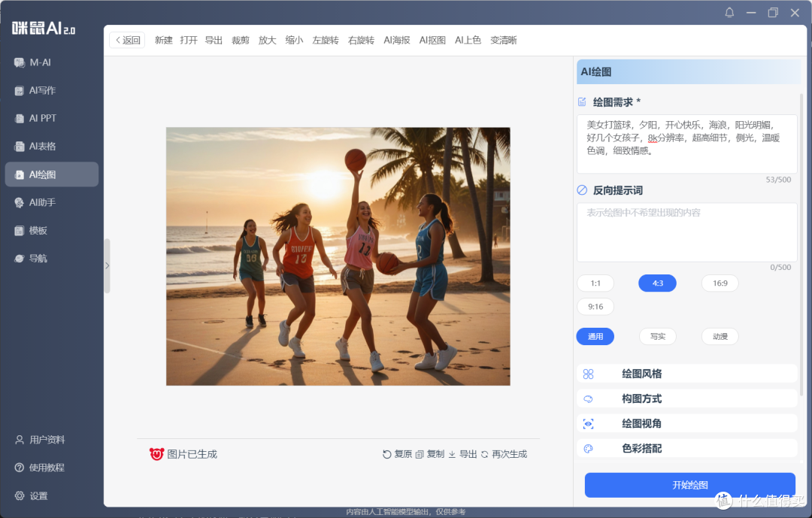Click 左旋转 in the toolbar

point(326,41)
